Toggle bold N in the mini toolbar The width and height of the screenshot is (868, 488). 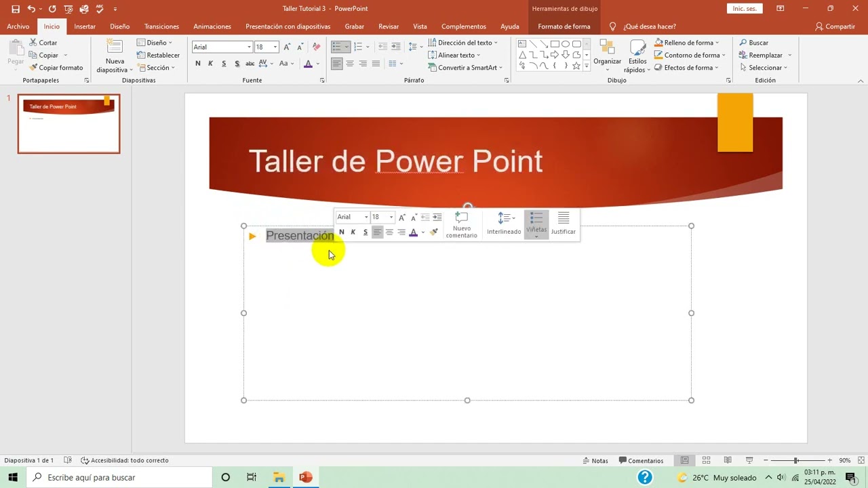(x=341, y=232)
